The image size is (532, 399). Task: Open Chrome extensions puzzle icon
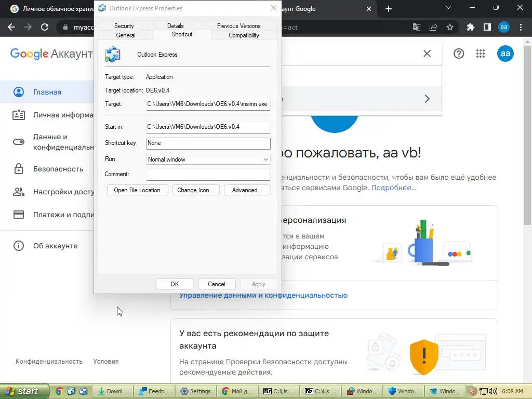(x=471, y=27)
